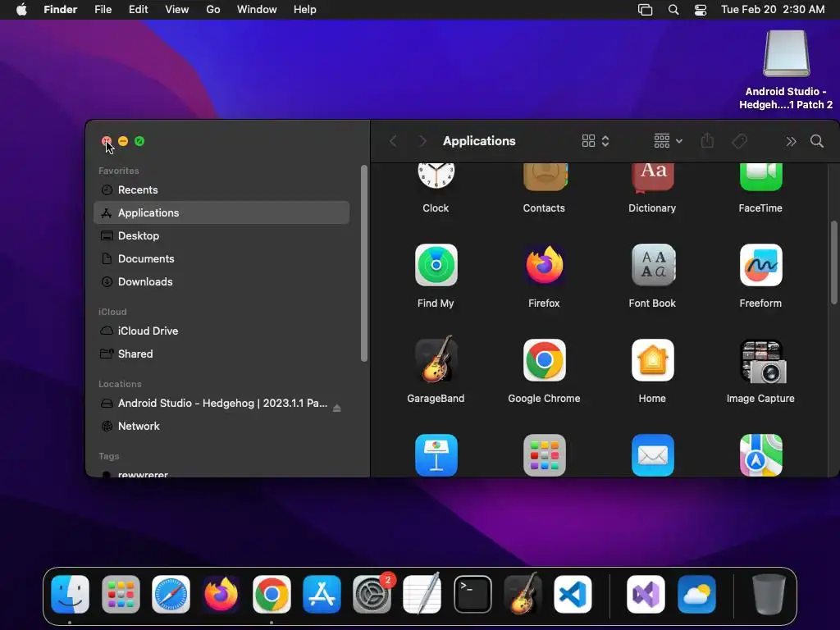Select GarageBand in Applications folder
Viewport: 840px width, 630px height.
point(436,359)
